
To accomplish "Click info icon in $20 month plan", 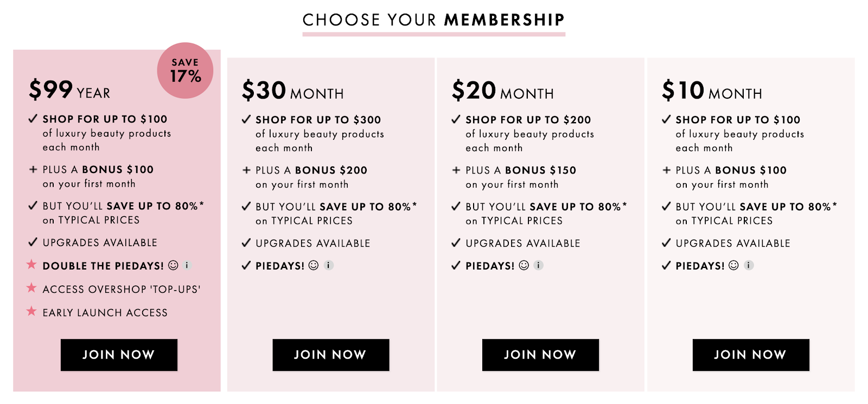I will pos(538,265).
